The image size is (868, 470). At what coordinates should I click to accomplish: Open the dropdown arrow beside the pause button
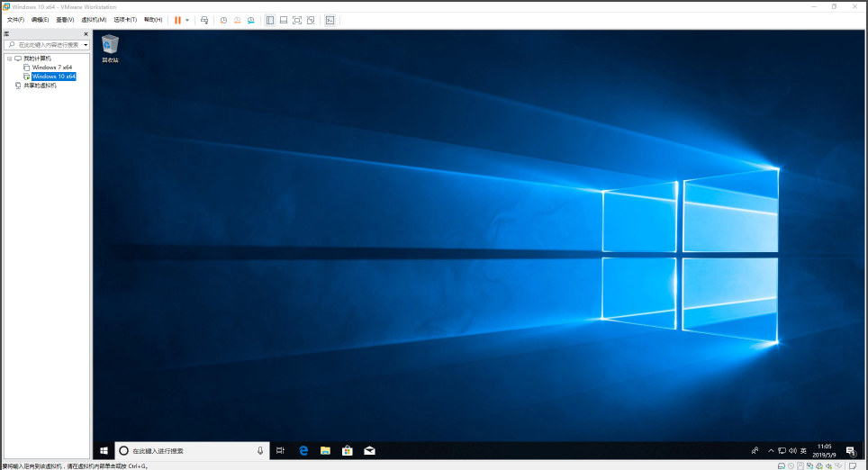tap(187, 20)
